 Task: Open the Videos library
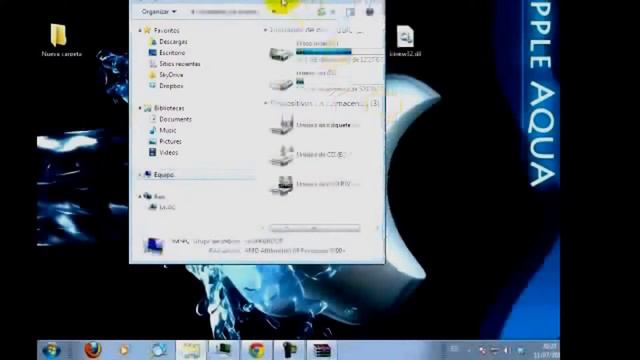tap(169, 152)
